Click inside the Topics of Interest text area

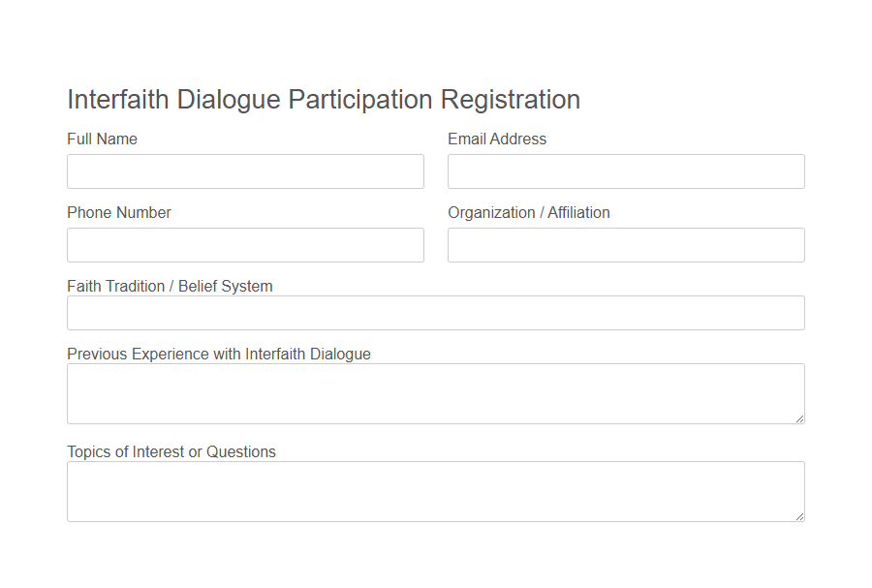tap(435, 490)
